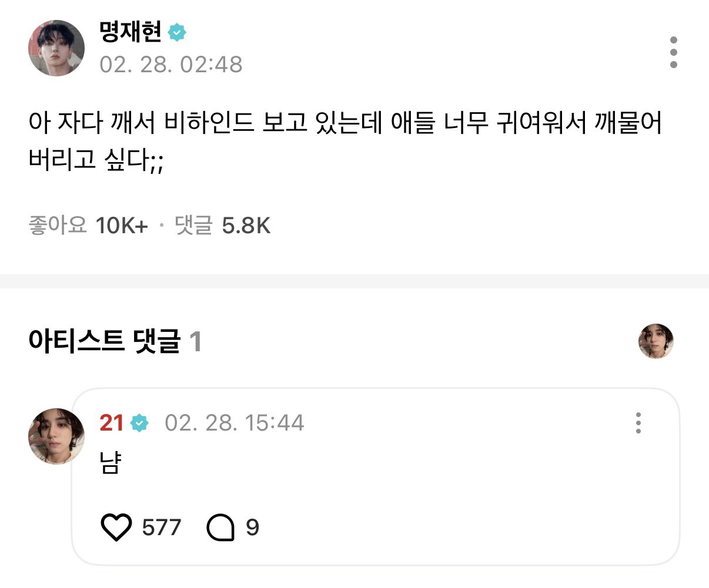The width and height of the screenshot is (709, 588).
Task: Click the comment timestamp 02. 28. 15:44
Action: click(234, 423)
